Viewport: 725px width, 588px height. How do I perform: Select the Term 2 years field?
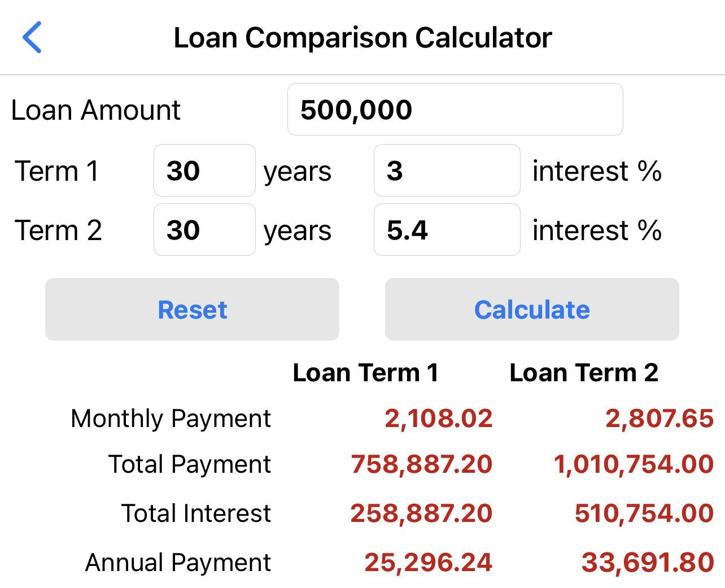click(x=204, y=230)
